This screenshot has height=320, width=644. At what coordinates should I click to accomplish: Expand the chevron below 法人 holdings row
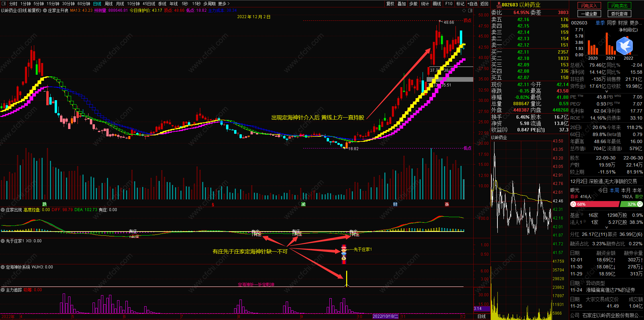coord(606,228)
